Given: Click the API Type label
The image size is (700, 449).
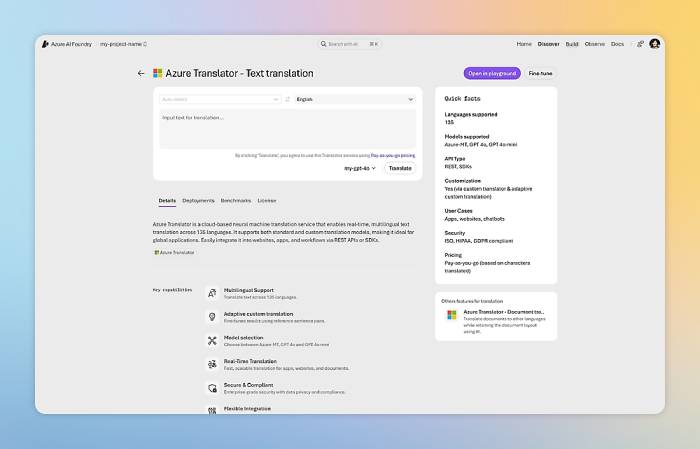Looking at the screenshot, I should click(x=454, y=158).
